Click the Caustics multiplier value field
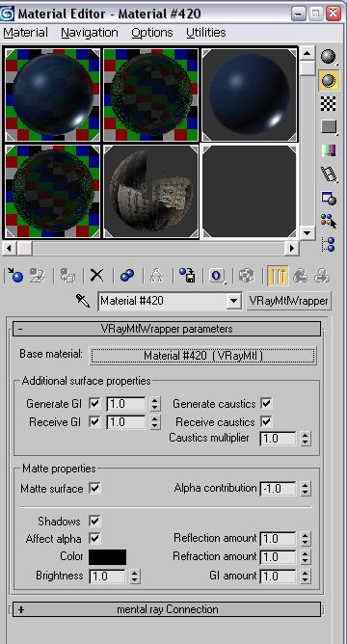The image size is (347, 644). click(x=278, y=439)
